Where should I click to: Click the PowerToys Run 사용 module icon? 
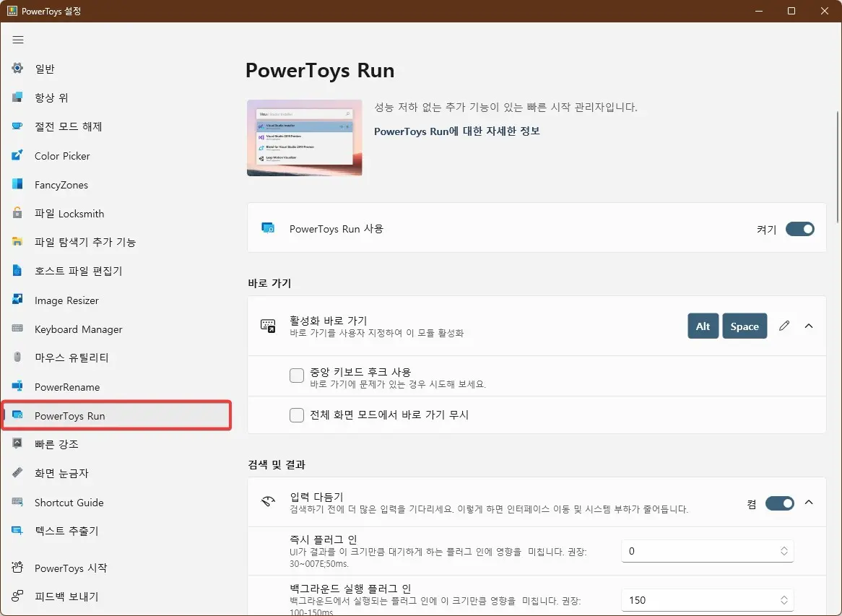[268, 228]
